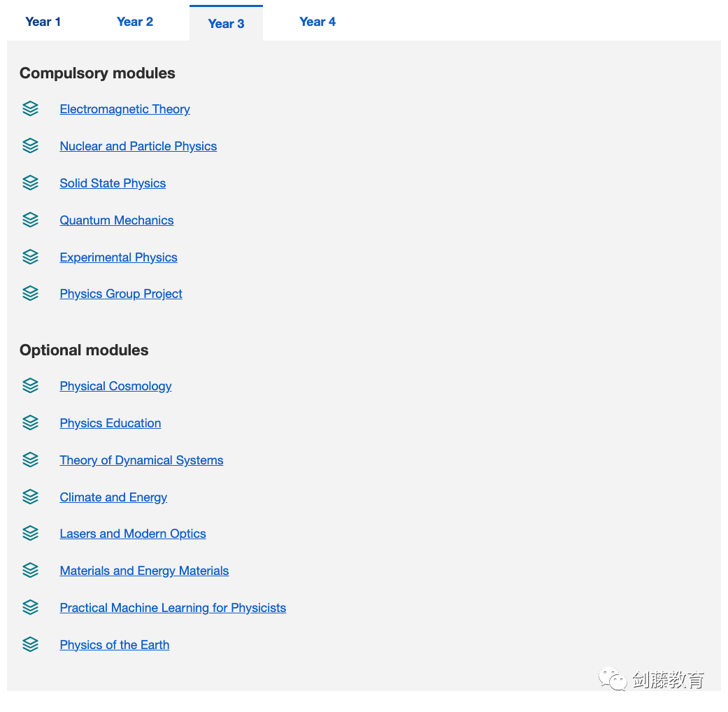Open Practical Machine Learning for Physicists link
Viewport: 728px width, 712px height.
point(173,608)
